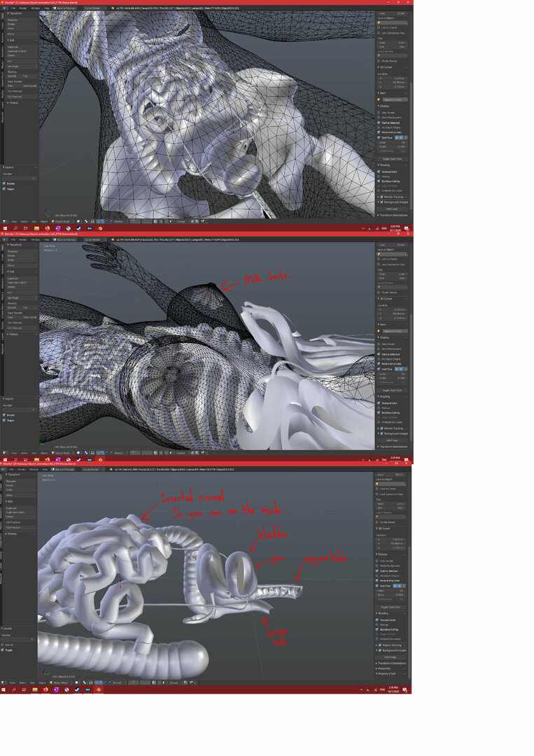The image size is (534, 756).
Task: Toggle Render Border in the top screenshot
Action: coord(379,61)
